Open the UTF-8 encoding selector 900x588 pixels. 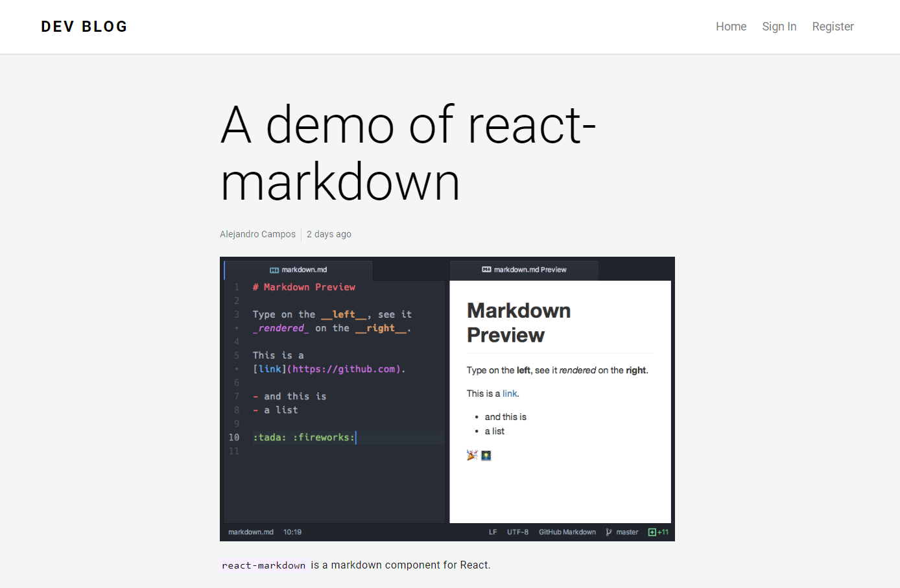point(517,532)
